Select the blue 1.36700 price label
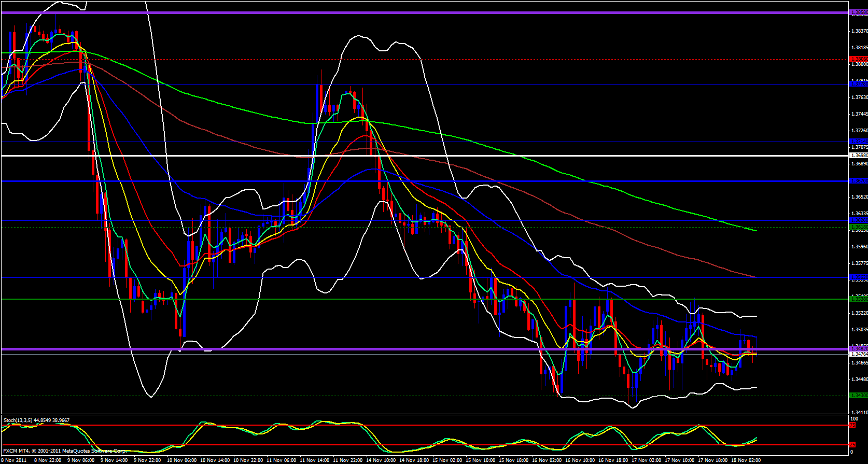This screenshot has height=464, width=868. click(858, 181)
